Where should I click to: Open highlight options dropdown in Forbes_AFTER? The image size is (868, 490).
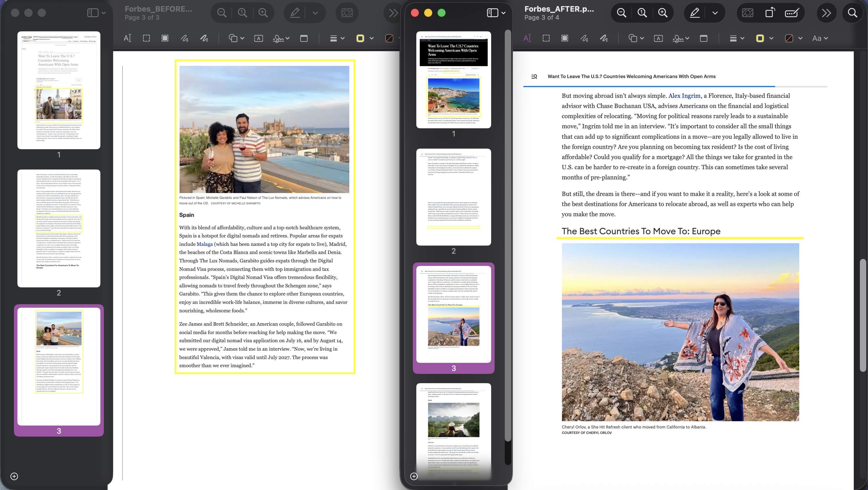[715, 13]
